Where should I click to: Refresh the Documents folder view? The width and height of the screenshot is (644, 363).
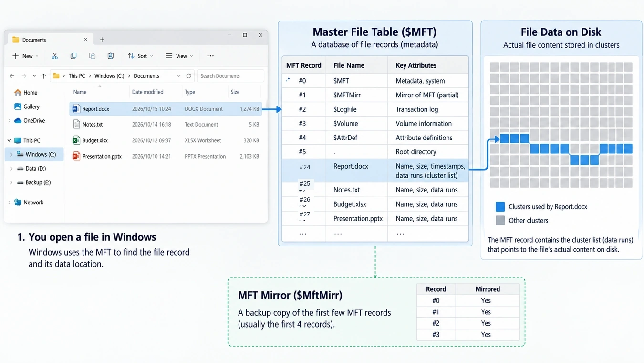(x=189, y=76)
